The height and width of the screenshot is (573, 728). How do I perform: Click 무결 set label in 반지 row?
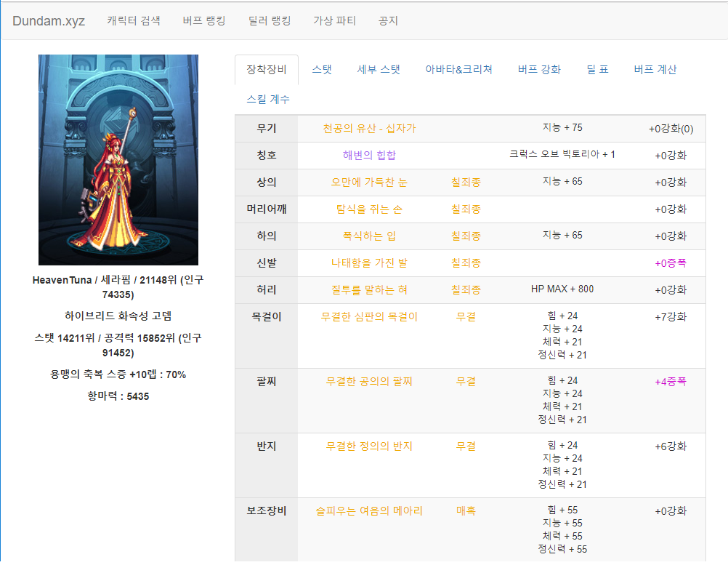[466, 446]
